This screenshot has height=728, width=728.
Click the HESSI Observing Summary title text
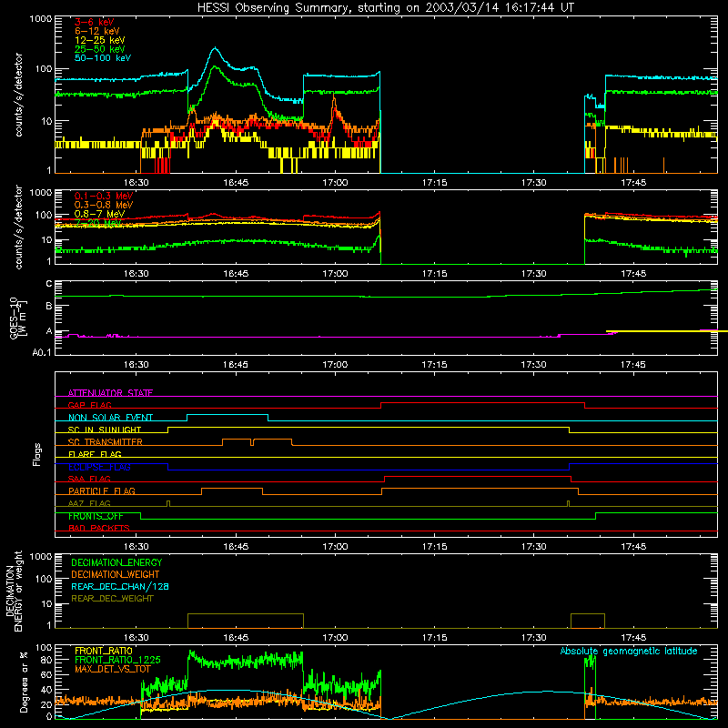coord(385,7)
